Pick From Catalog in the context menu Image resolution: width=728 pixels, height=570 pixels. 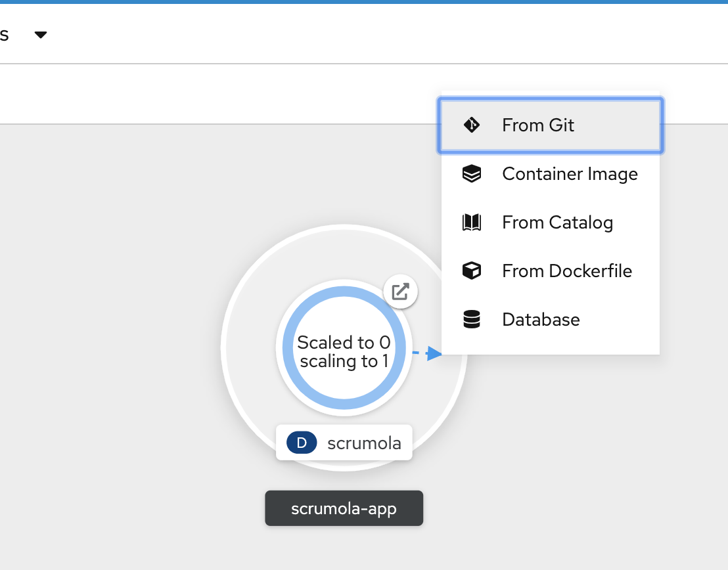tap(551, 223)
